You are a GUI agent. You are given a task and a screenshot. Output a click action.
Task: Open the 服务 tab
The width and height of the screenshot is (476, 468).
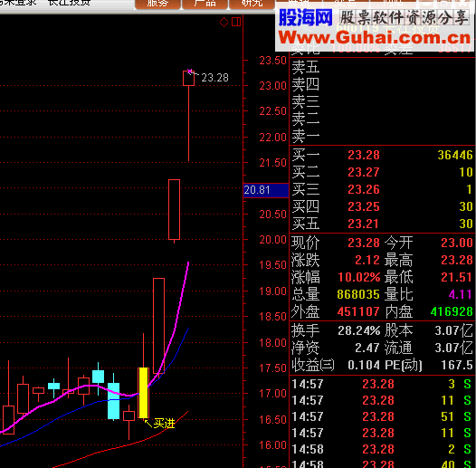[157, 4]
